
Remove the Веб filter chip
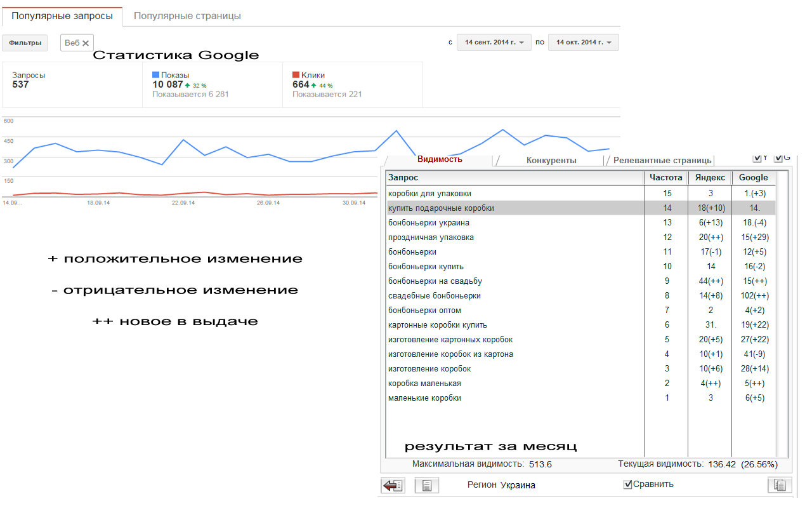coord(86,43)
